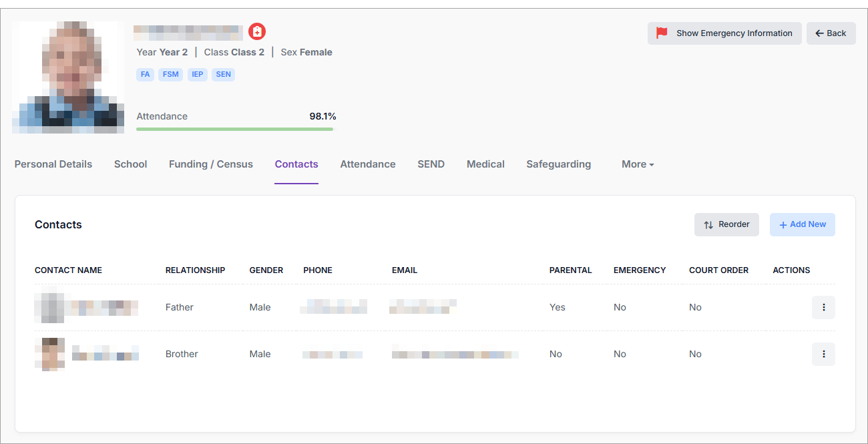
Task: Click the red medical alert icon
Action: [x=257, y=31]
